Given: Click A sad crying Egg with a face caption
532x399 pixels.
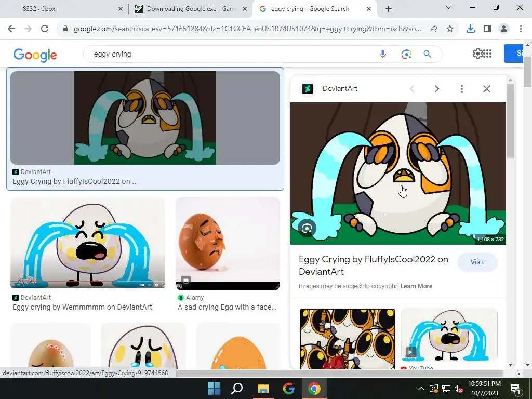Looking at the screenshot, I should (x=227, y=307).
